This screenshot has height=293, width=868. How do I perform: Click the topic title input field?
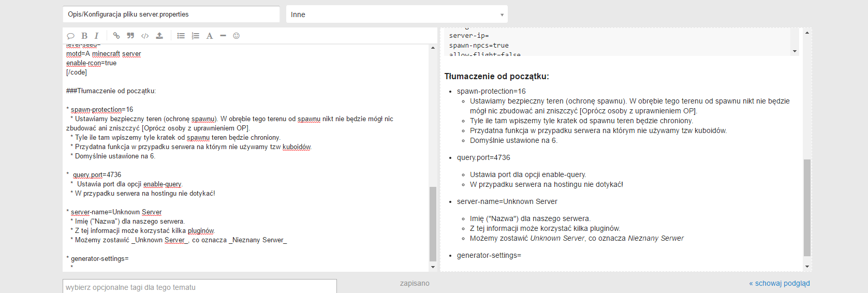click(x=171, y=14)
